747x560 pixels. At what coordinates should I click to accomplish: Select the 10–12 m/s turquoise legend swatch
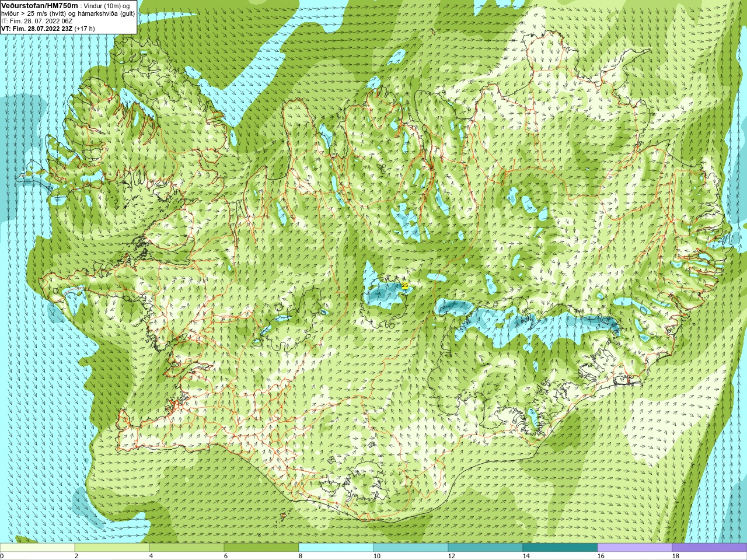(411, 548)
